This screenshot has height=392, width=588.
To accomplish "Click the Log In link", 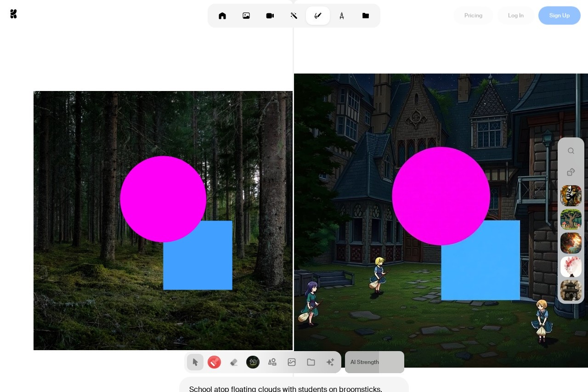I will [515, 15].
